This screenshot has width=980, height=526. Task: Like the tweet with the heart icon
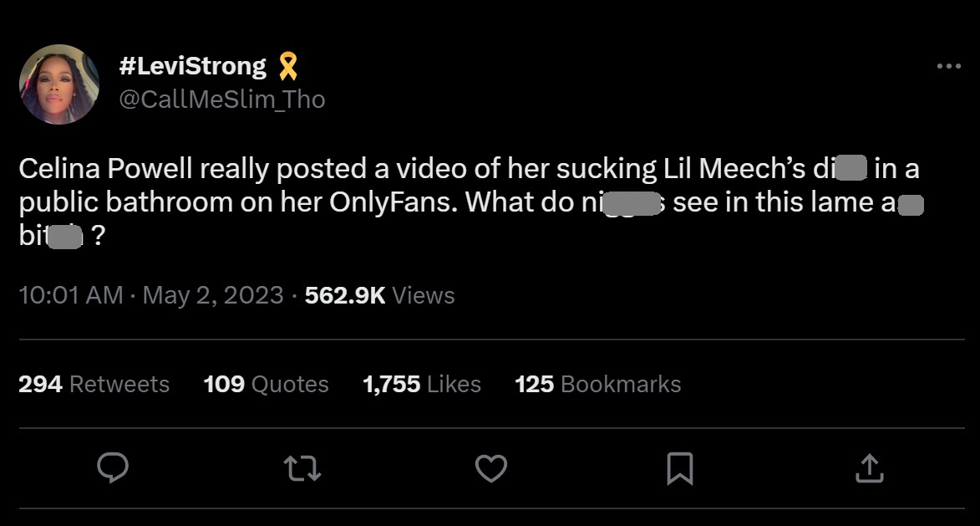[x=490, y=468]
